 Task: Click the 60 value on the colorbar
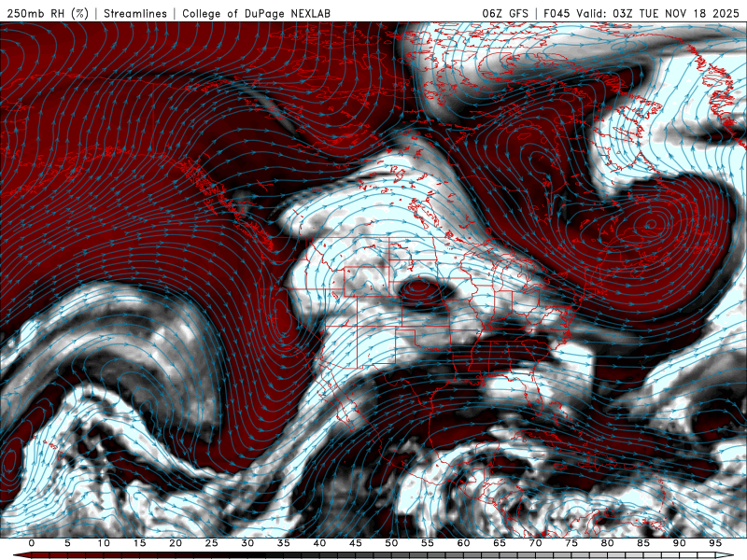point(463,543)
